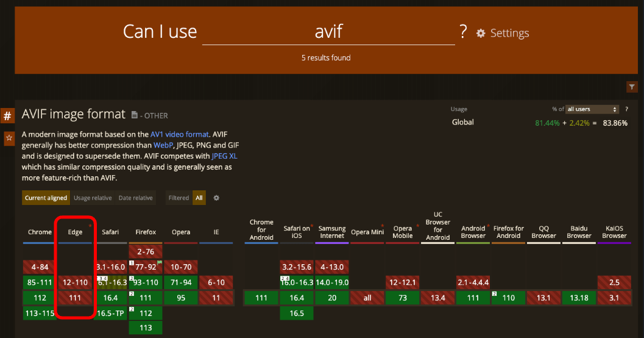Viewport: 644px width, 338px height.
Task: Click the Safari column header
Action: [110, 232]
